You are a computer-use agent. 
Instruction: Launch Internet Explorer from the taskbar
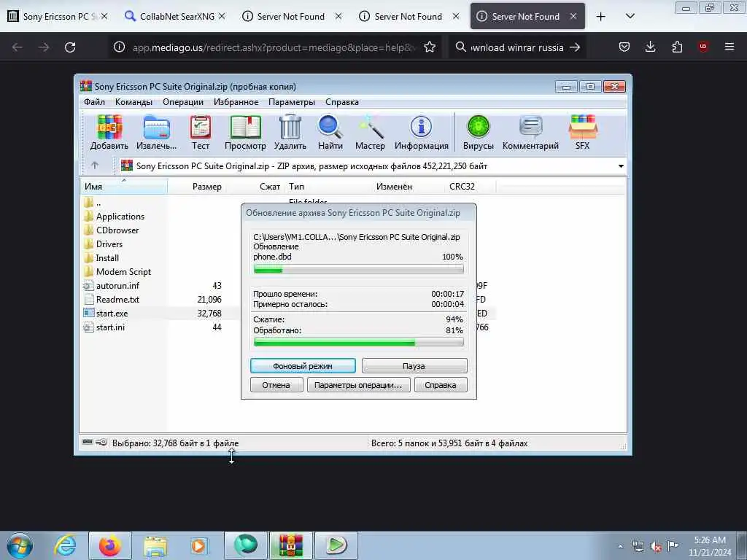tap(65, 545)
